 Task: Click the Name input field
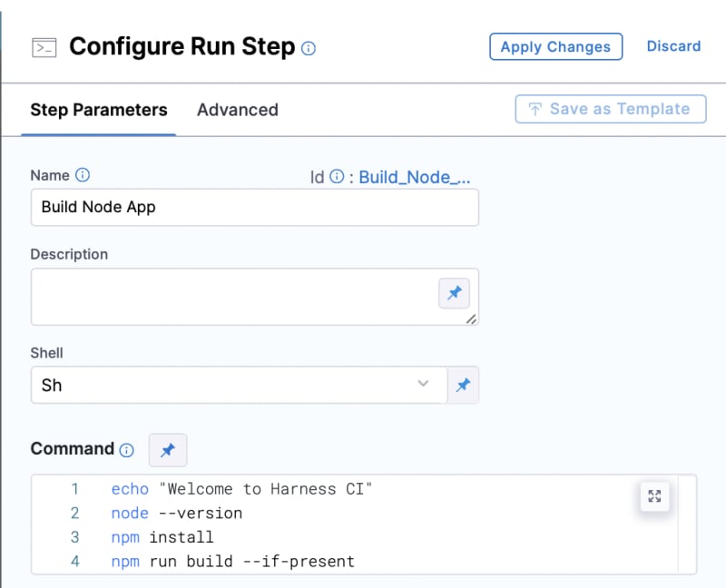[255, 207]
